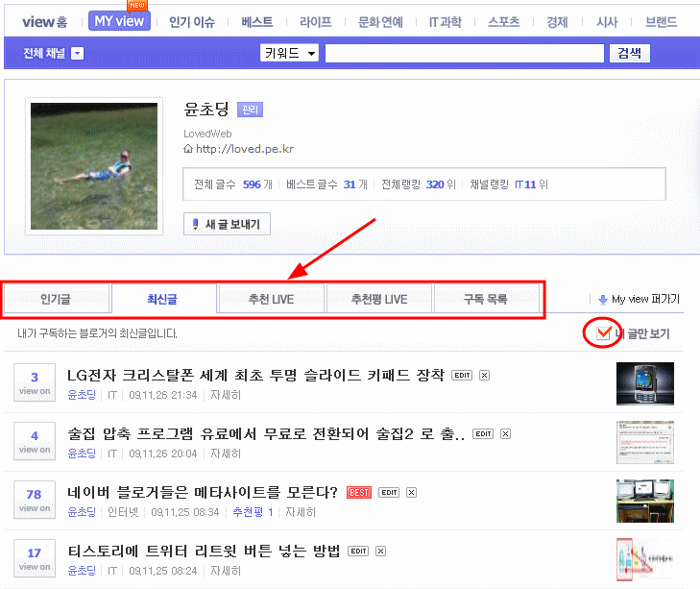Click the 새 글 보내기 button
Viewport: 700px width, 589px height.
tap(227, 224)
